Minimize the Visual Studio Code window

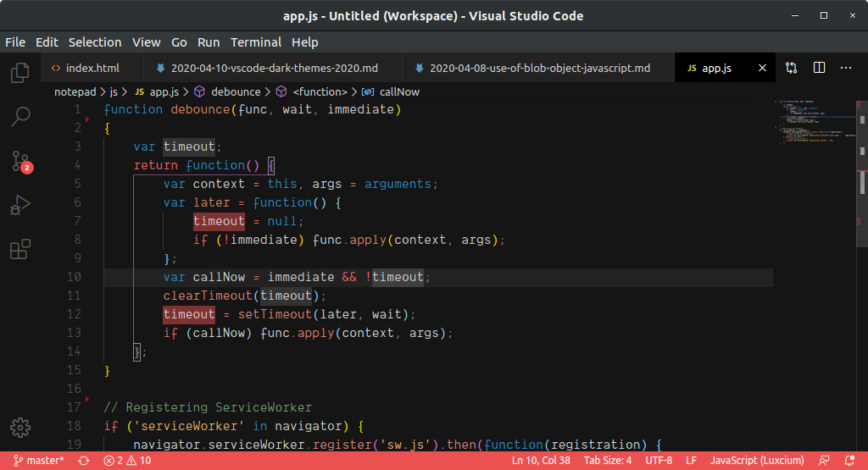tap(795, 15)
